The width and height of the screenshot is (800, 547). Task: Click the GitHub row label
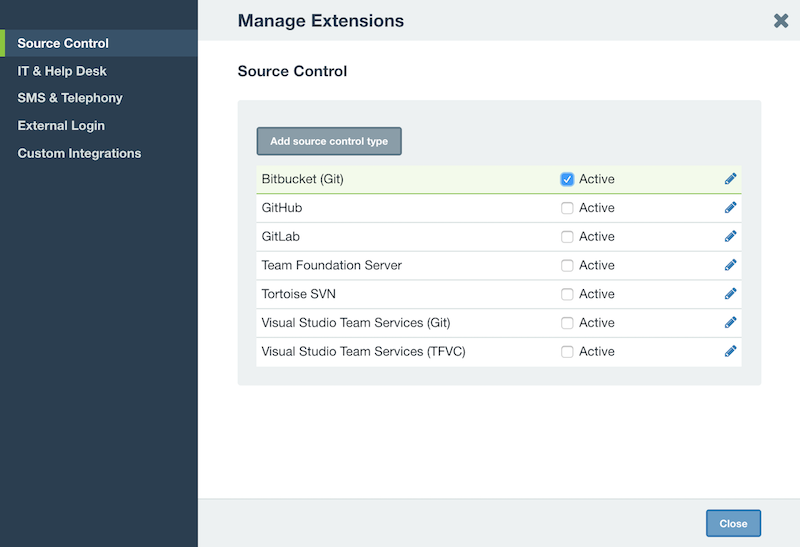coord(282,208)
